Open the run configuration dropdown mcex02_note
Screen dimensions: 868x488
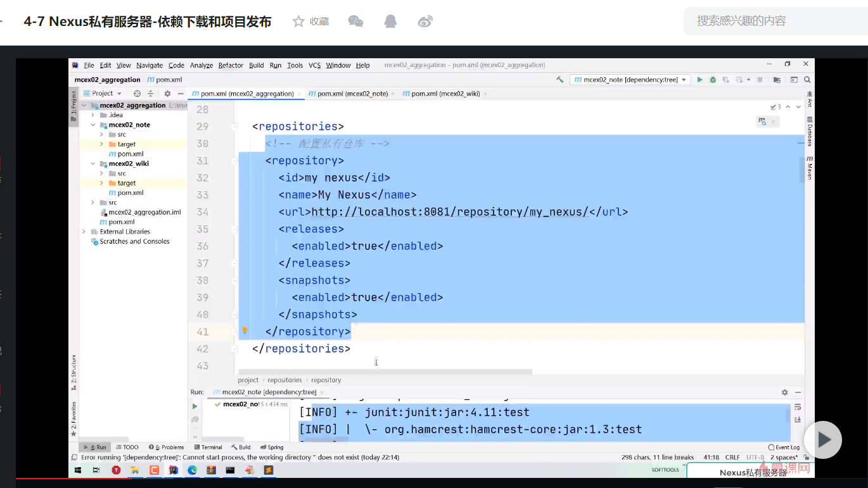click(x=630, y=80)
